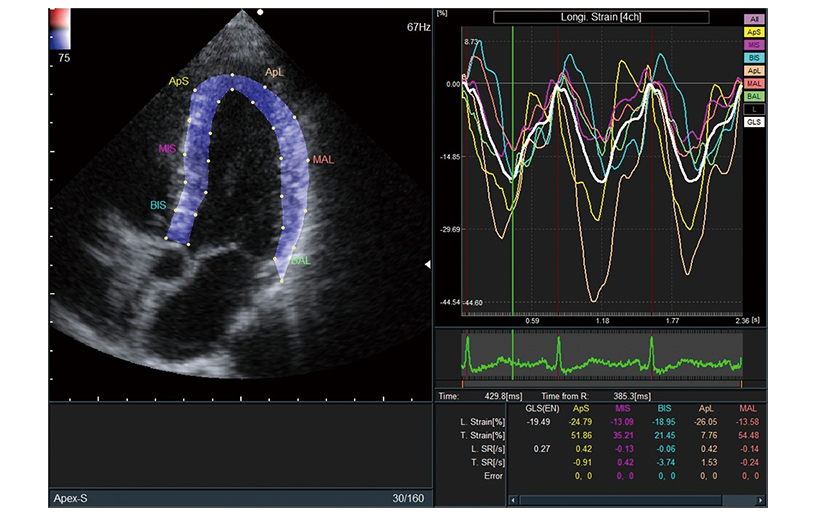816x516 pixels.
Task: Click the Longi. Strain [4ch] title box
Action: [x=601, y=17]
